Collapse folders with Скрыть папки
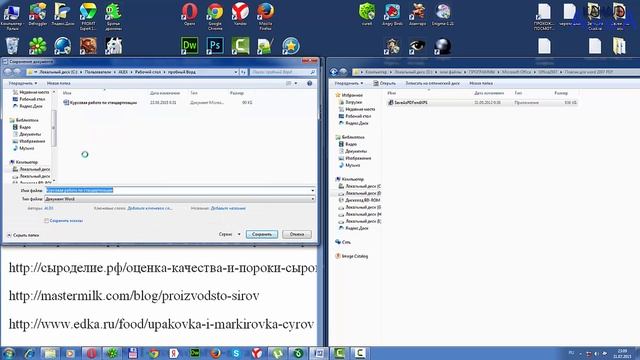Image resolution: width=640 pixels, height=360 pixels. pos(23,235)
